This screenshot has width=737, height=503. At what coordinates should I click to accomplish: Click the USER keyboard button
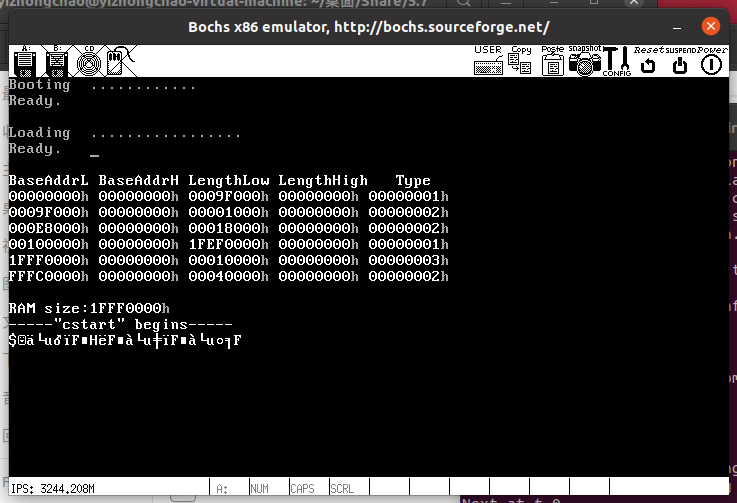[x=488, y=60]
